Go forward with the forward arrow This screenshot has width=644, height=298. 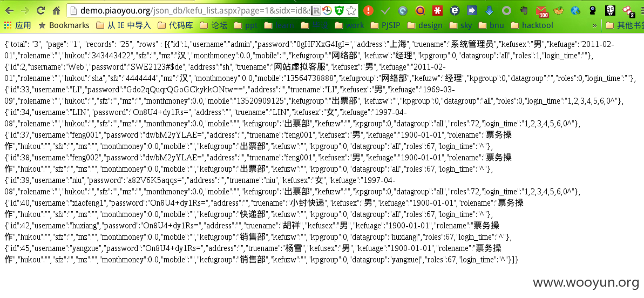(x=25, y=10)
